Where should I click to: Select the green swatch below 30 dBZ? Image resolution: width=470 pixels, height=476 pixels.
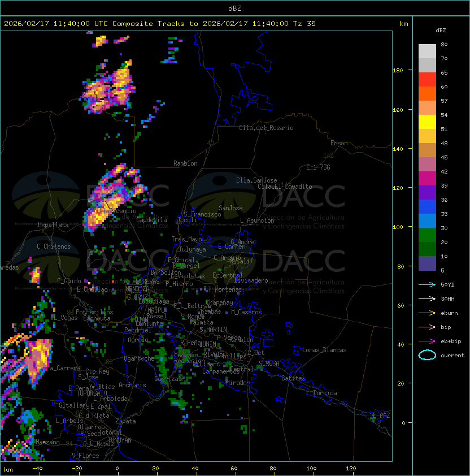tap(427, 235)
